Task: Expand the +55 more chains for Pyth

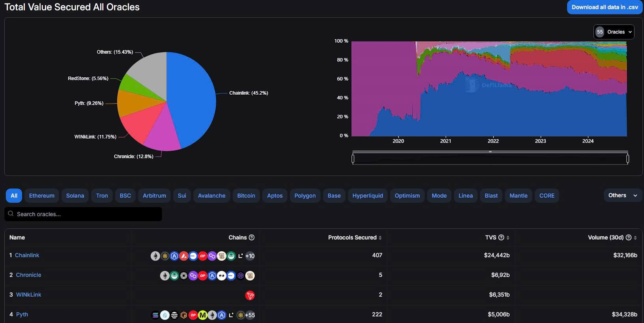Action: [x=250, y=315]
